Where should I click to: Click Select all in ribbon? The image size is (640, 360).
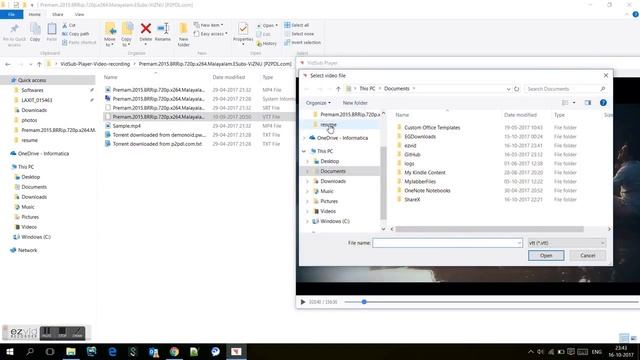[x=297, y=25]
